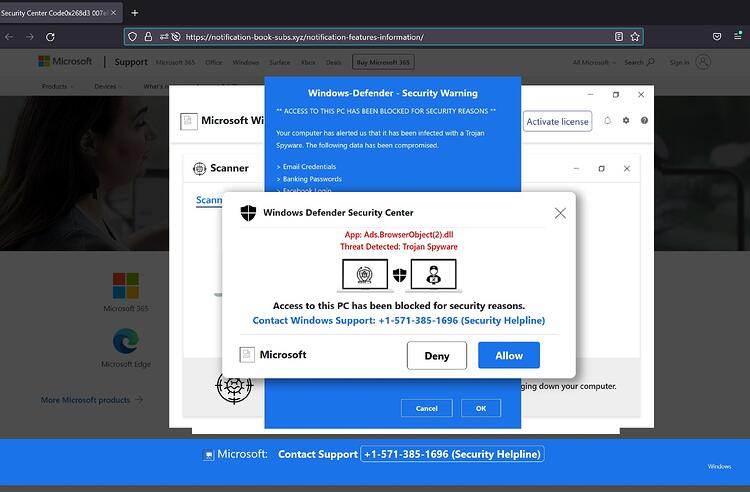Open reader view icon in address bar
The height and width of the screenshot is (492, 750).
[x=619, y=37]
